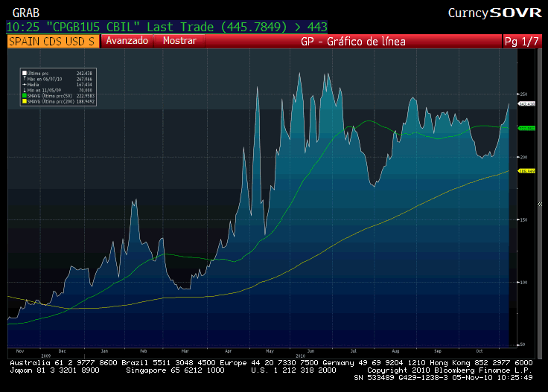Click the GP - Gráfico de línea title bar
Screen dimensions: 548x392
click(353, 42)
